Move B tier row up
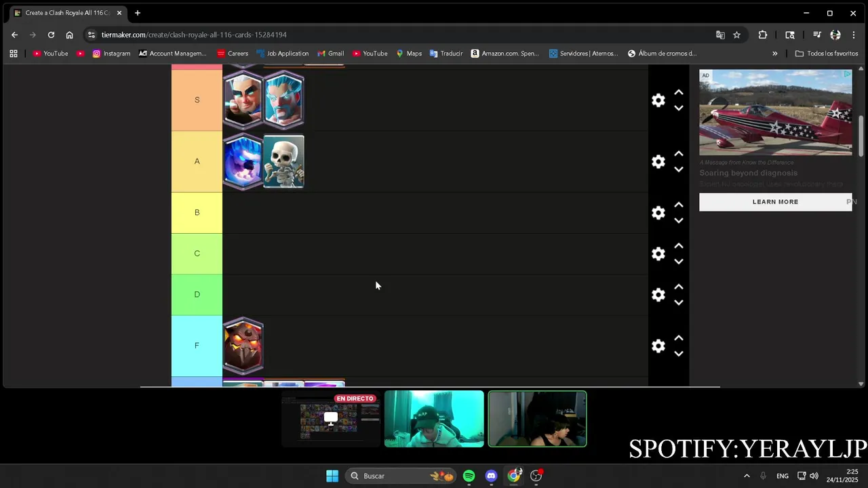 coord(679,205)
